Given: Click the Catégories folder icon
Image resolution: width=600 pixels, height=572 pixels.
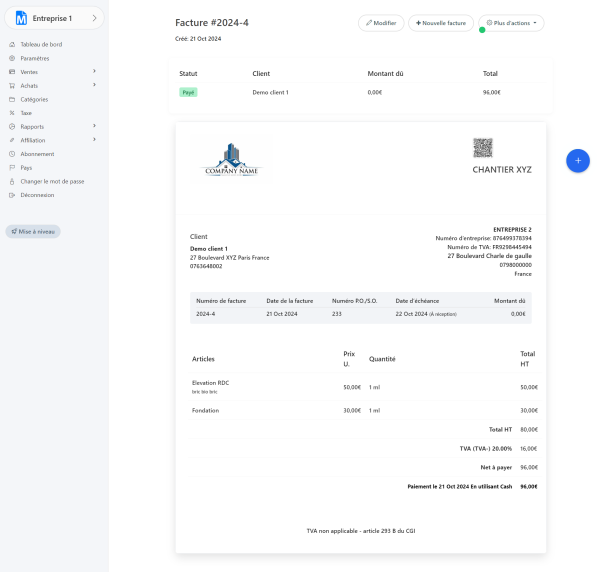Looking at the screenshot, I should point(12,99).
